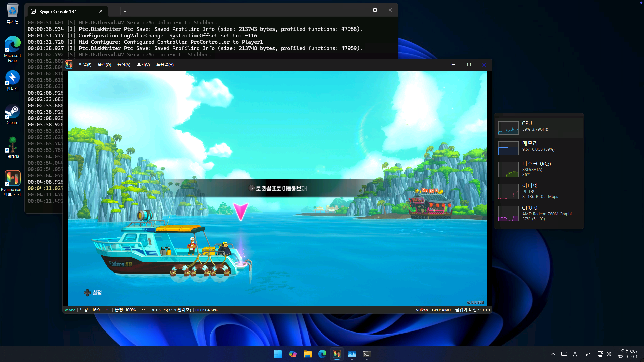Toggle VSync in the status bar

click(x=70, y=310)
